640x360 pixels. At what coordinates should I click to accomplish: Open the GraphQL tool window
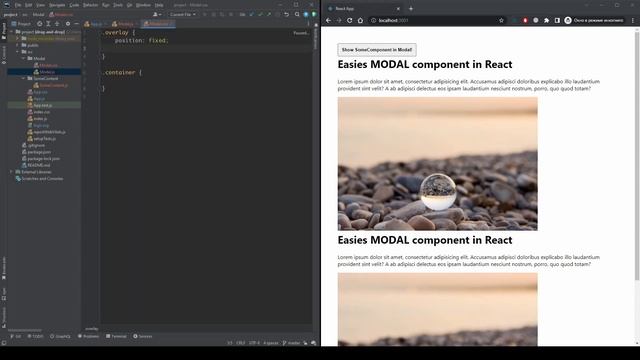pos(60,336)
